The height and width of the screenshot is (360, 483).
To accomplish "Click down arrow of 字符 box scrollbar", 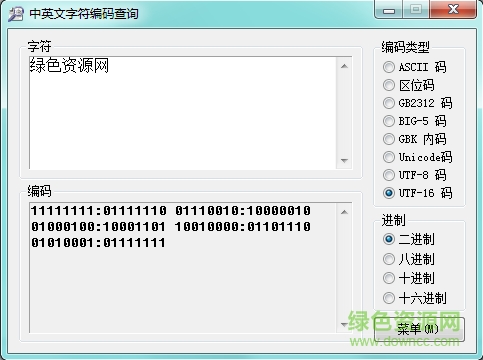I will (344, 160).
